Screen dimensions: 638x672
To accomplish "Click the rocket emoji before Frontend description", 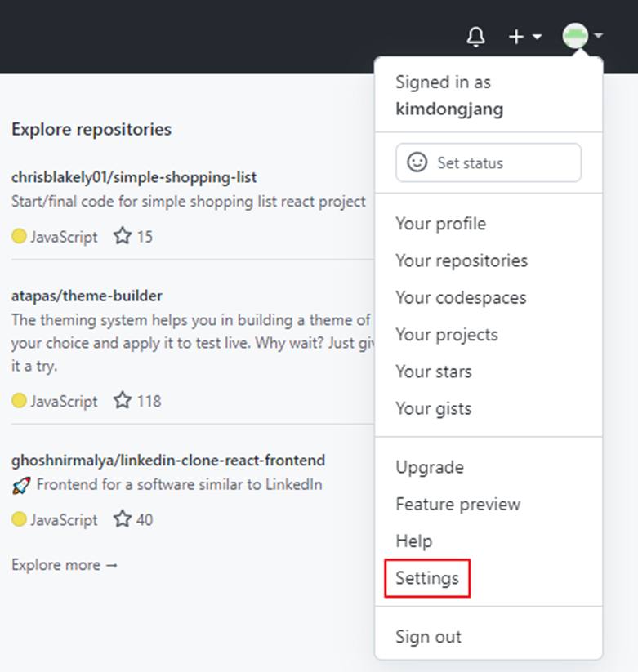I will click(21, 485).
